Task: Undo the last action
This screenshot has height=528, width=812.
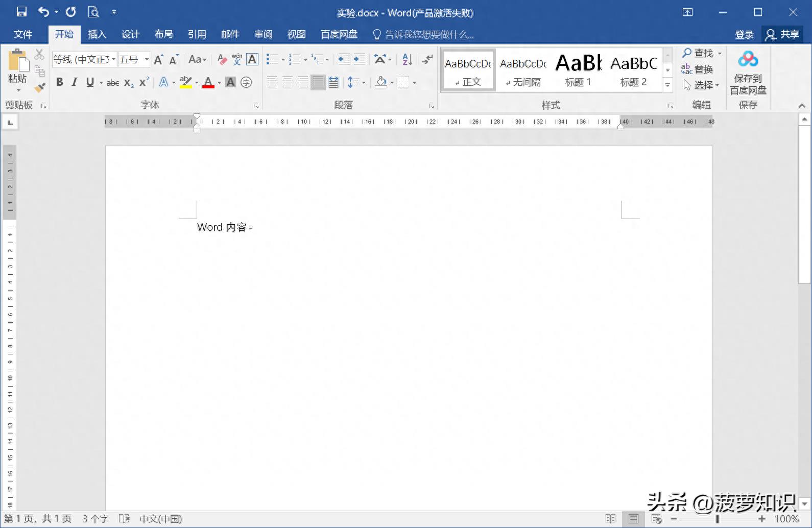Action: [x=44, y=12]
